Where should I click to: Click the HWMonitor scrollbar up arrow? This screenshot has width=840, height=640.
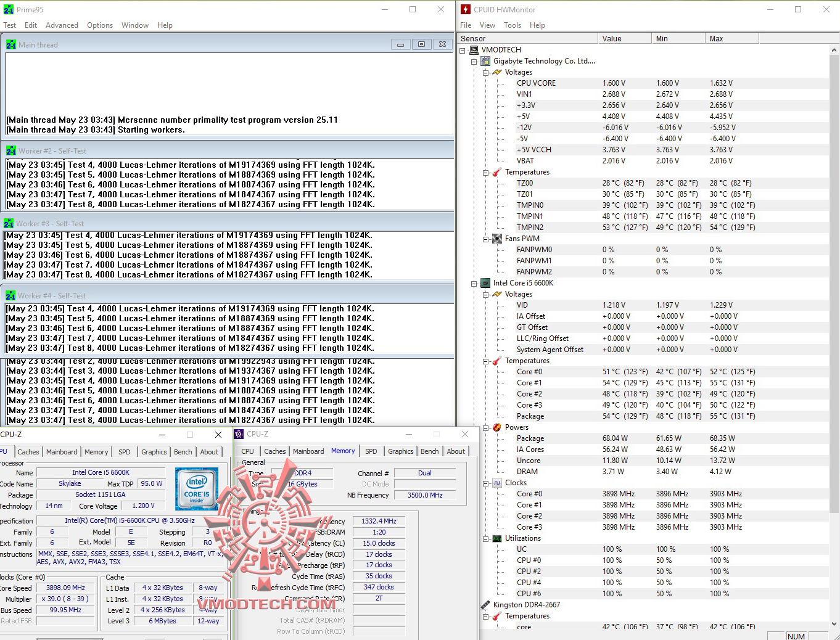click(834, 50)
